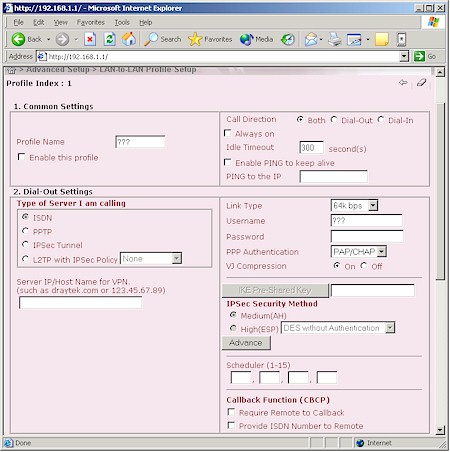Check Require Remote to Callback
Screen dimensions: 450x452
(x=231, y=412)
